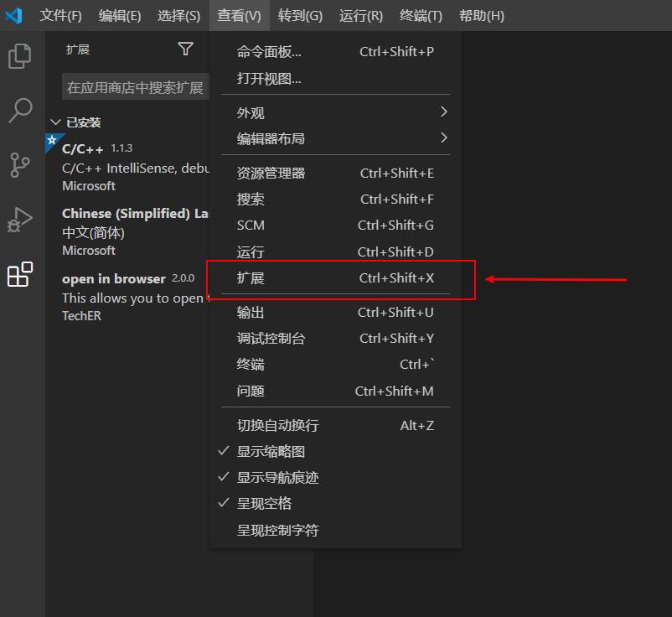Viewport: 672px width, 617px height.
Task: Disable 显示缩略图 in the 查看 menu
Action: pyautogui.click(x=277, y=451)
